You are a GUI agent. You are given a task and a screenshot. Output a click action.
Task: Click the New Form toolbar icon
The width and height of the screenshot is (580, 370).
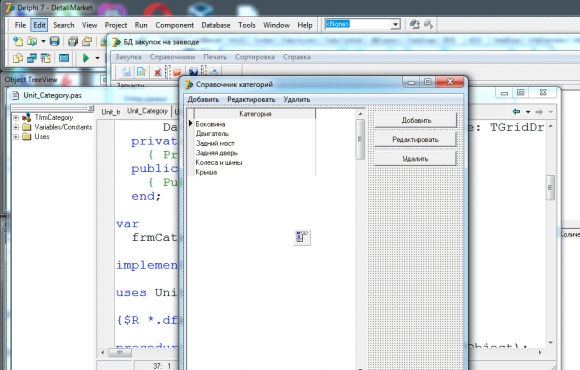point(64,58)
